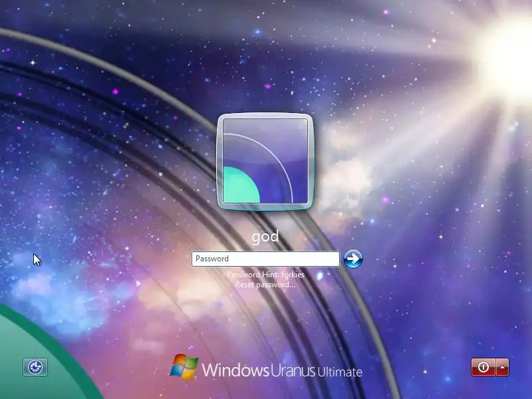
Task: Click the red power shutdown button
Action: point(483,367)
